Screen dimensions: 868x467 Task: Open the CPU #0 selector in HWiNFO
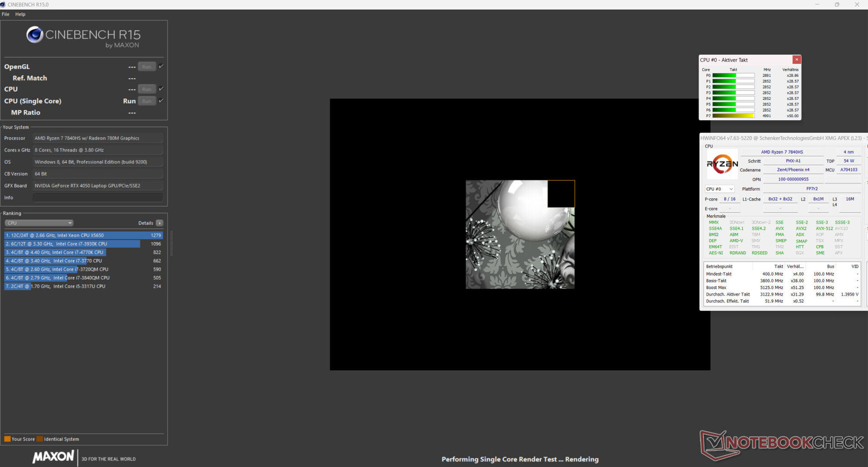(719, 189)
